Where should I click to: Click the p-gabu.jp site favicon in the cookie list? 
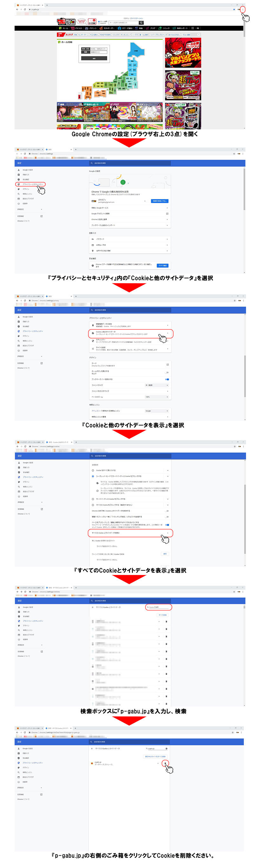pos(92,763)
